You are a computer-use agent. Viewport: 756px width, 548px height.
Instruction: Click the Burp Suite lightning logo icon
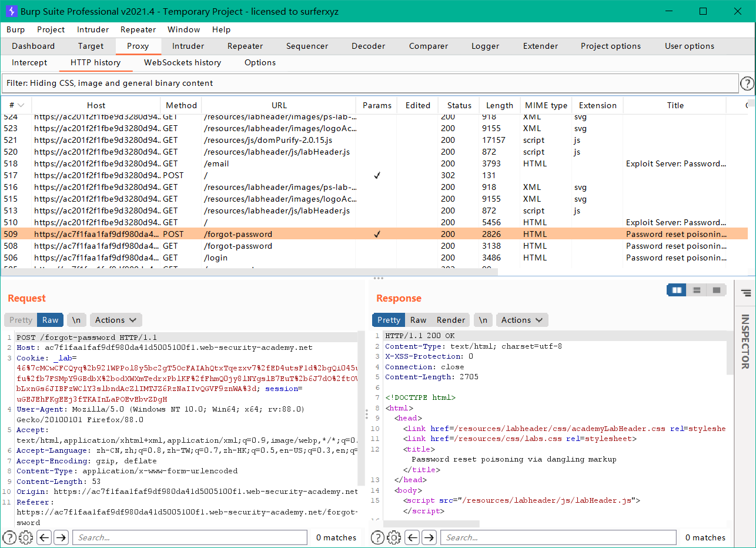[11, 11]
